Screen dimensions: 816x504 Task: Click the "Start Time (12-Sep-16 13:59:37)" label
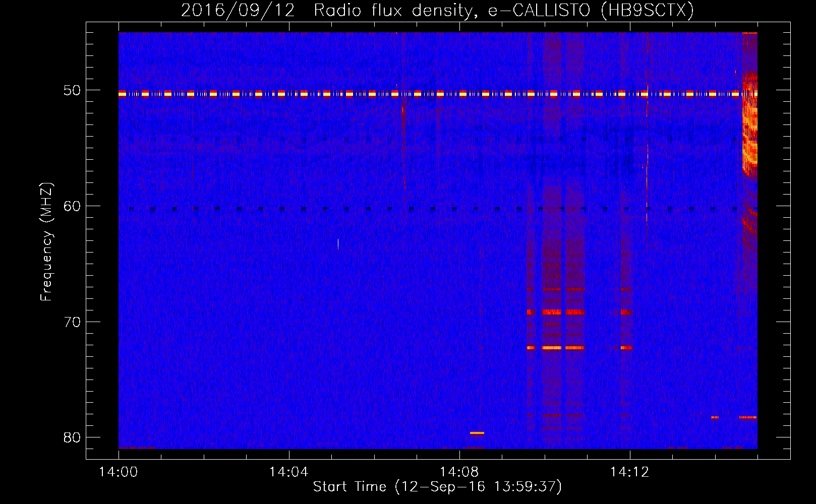(437, 486)
